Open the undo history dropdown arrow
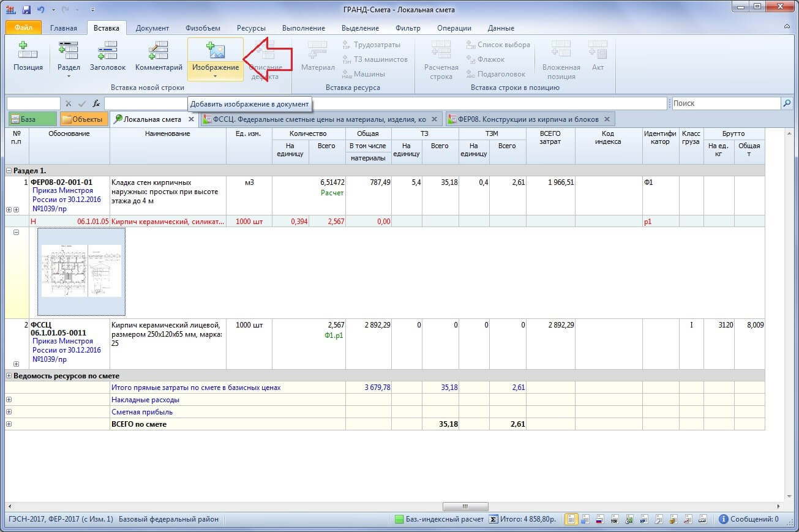The width and height of the screenshot is (799, 532). click(x=53, y=10)
